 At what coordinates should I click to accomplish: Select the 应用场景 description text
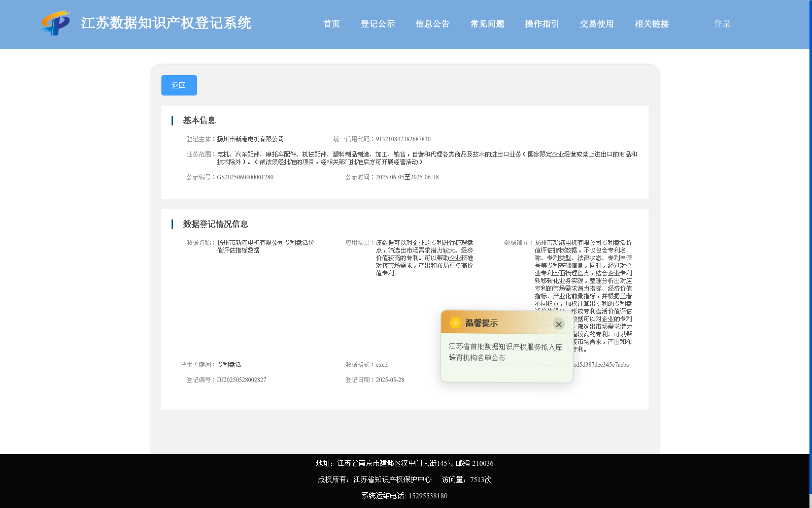click(x=424, y=258)
